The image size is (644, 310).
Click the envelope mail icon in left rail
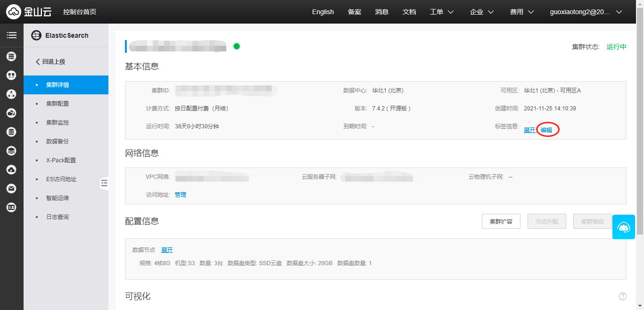point(11,189)
